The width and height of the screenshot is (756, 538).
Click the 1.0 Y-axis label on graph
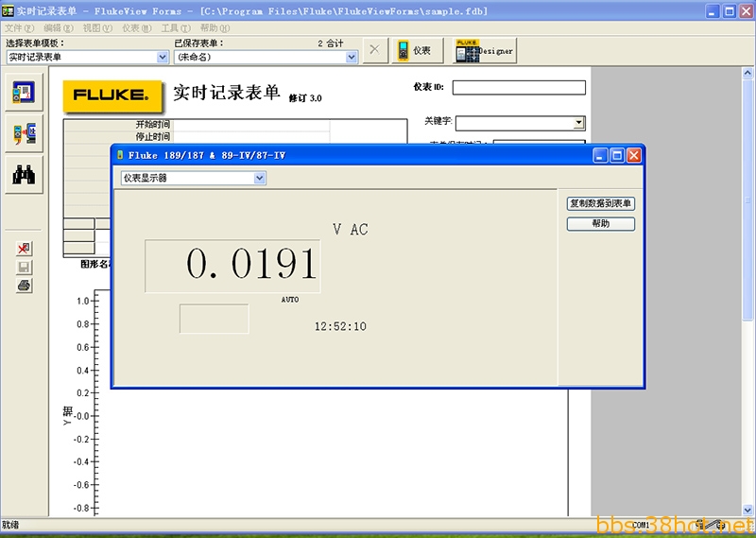tap(82, 301)
